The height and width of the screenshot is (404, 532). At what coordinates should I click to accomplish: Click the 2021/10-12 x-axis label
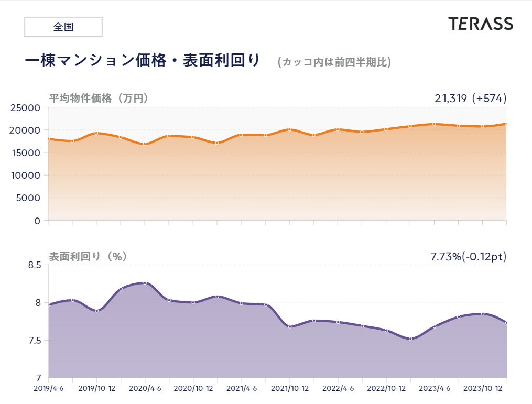click(290, 388)
